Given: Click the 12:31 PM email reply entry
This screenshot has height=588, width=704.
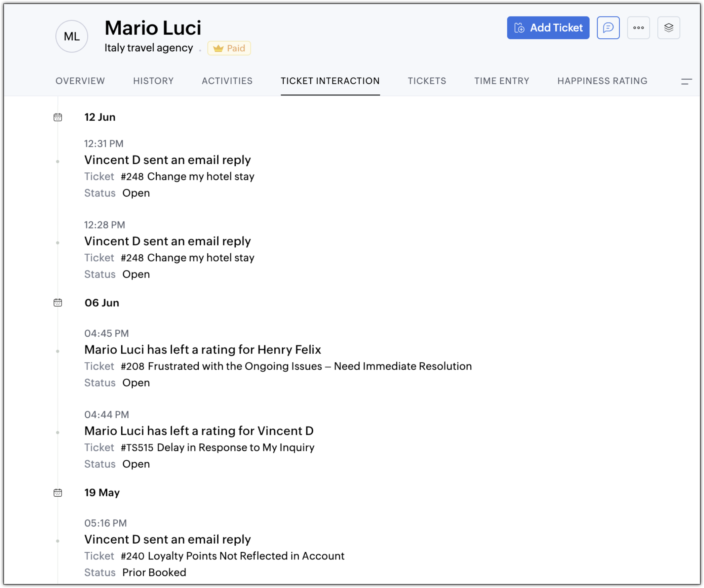Looking at the screenshot, I should tap(167, 160).
